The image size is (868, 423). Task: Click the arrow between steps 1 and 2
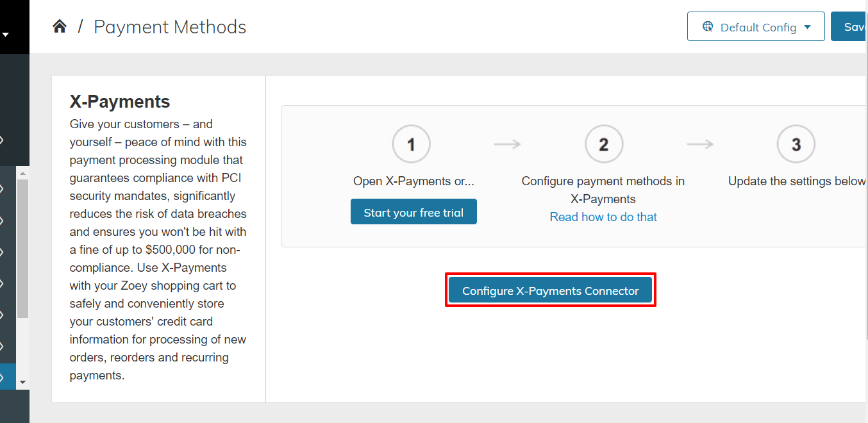point(507,144)
